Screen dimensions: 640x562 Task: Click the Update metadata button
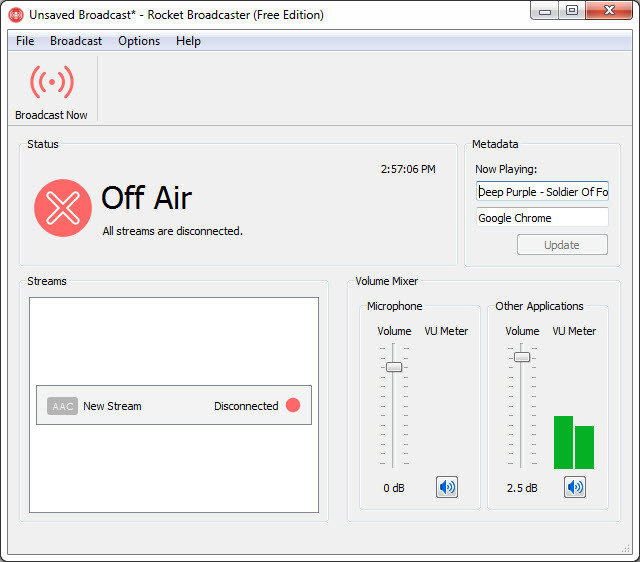[x=562, y=244]
